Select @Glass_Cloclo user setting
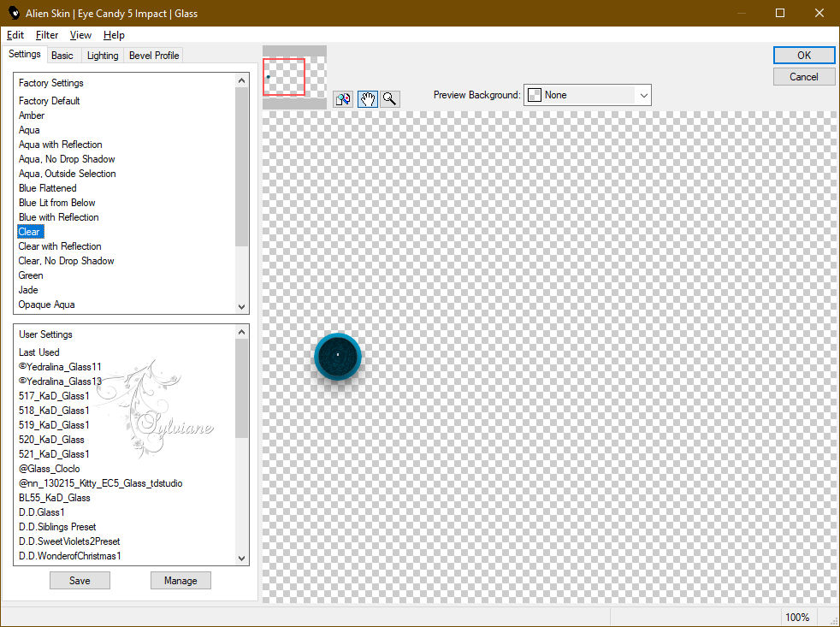Viewport: 840px width, 627px height. coord(50,469)
